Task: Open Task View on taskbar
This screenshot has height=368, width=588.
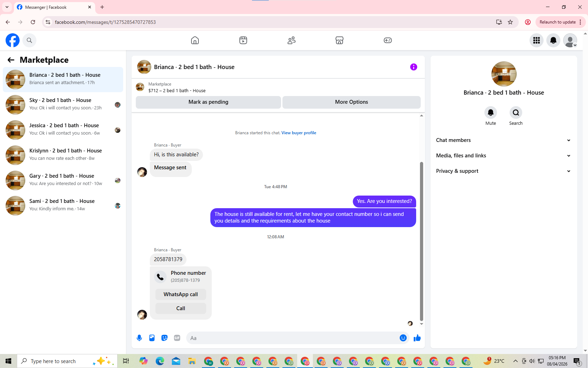Action: point(126,361)
